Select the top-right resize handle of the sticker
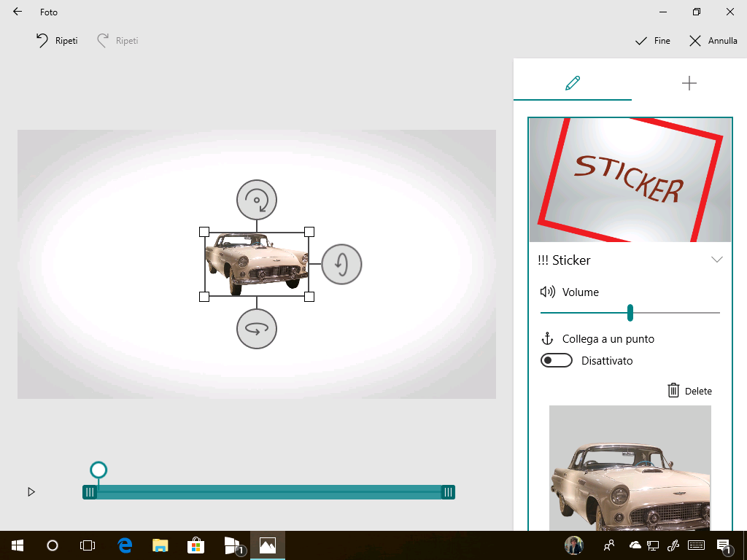747x560 pixels. pyautogui.click(x=309, y=232)
